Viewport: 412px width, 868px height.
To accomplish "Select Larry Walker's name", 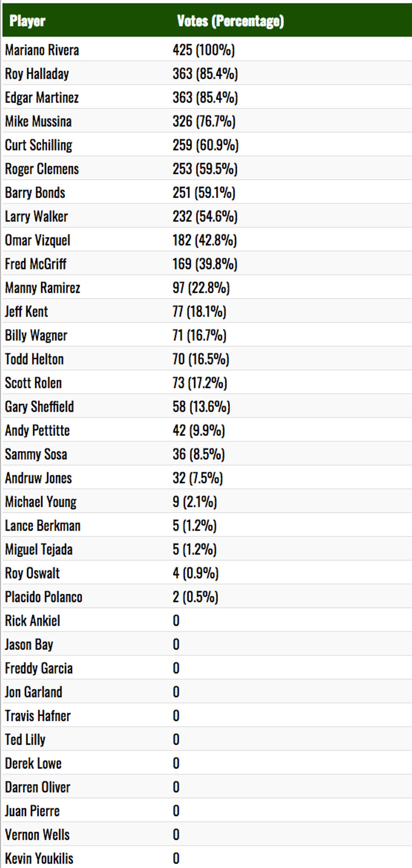I will pos(36,216).
